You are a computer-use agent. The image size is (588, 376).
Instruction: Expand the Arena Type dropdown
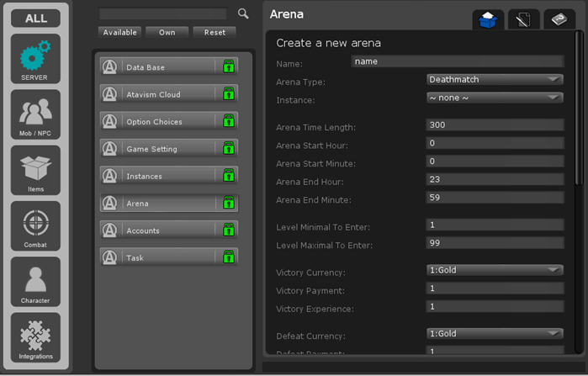(495, 79)
